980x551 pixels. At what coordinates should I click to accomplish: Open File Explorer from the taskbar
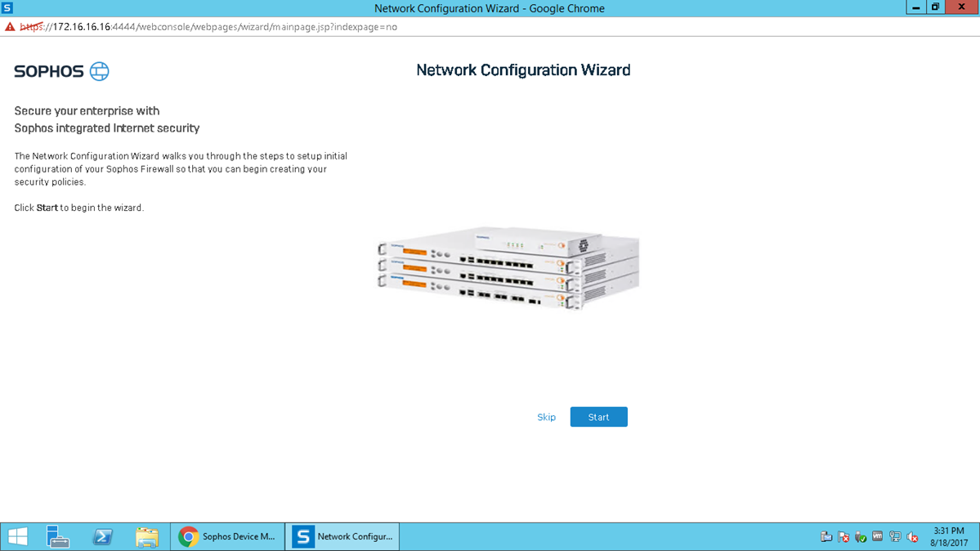(147, 536)
